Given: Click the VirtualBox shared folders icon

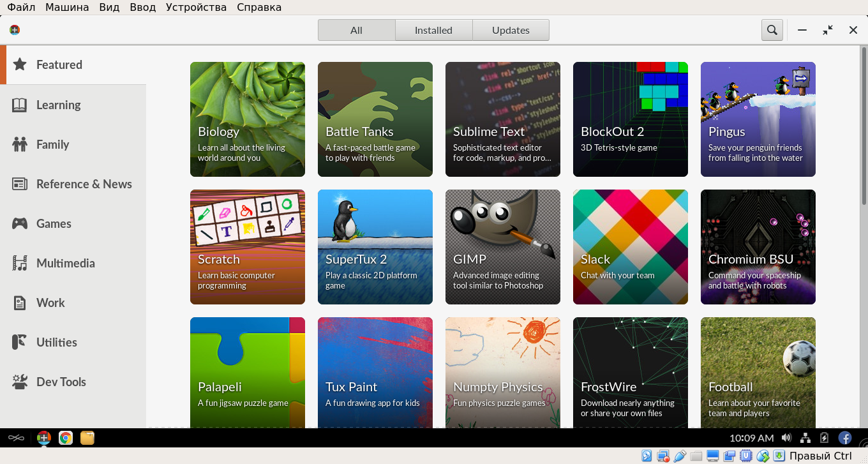Looking at the screenshot, I should click(696, 456).
